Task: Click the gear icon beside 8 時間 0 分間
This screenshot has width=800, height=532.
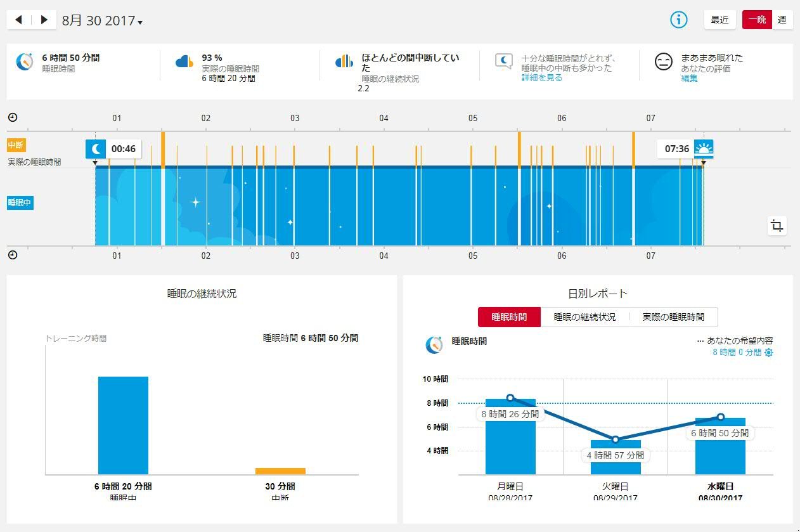Action: click(x=769, y=353)
